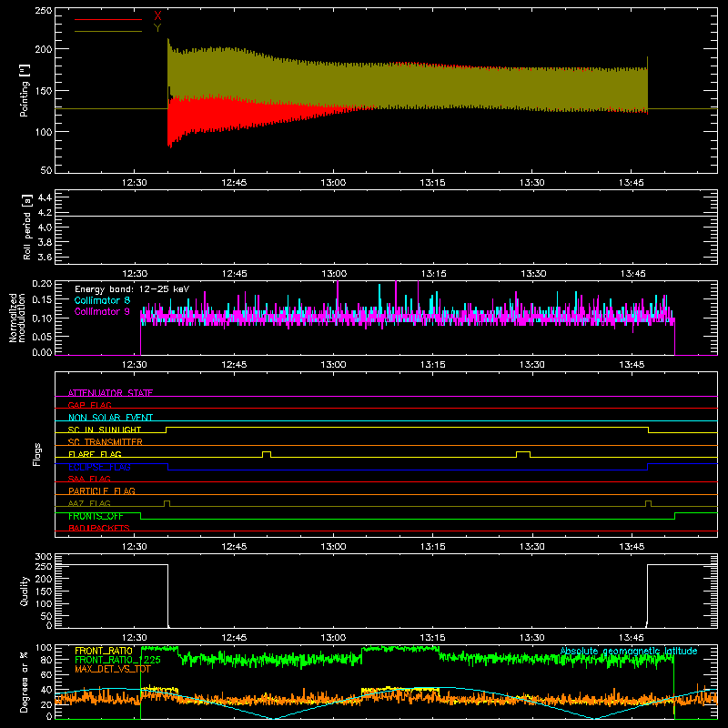The height and width of the screenshot is (728, 728).
Task: Click the PARTICLE_FLAG label
Action: pos(102,490)
